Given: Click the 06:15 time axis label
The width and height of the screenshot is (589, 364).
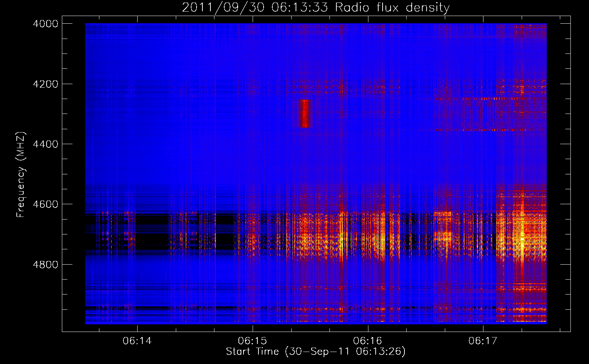Looking at the screenshot, I should [x=252, y=341].
